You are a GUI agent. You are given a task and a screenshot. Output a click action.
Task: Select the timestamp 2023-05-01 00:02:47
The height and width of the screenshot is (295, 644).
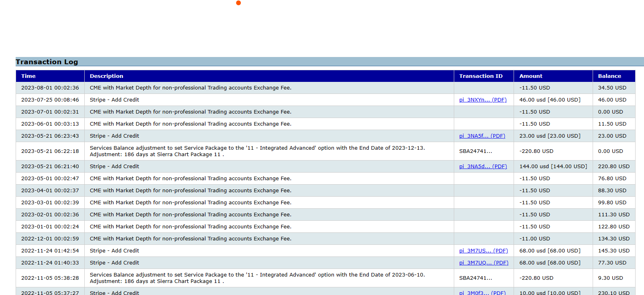50,179
